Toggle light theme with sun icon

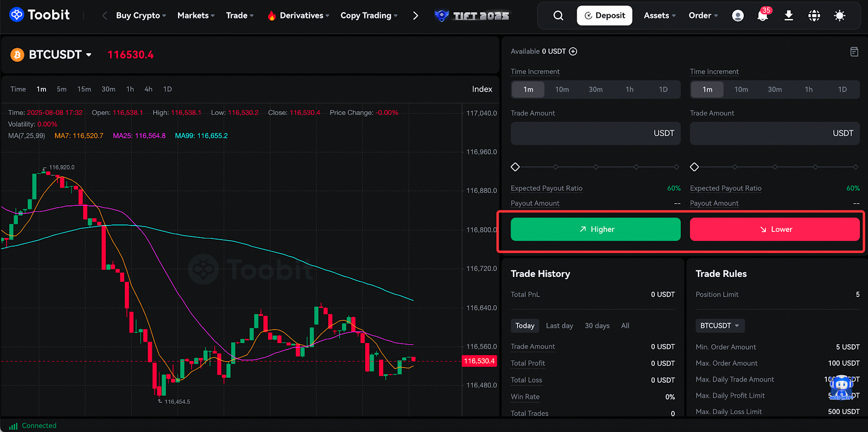click(x=840, y=16)
